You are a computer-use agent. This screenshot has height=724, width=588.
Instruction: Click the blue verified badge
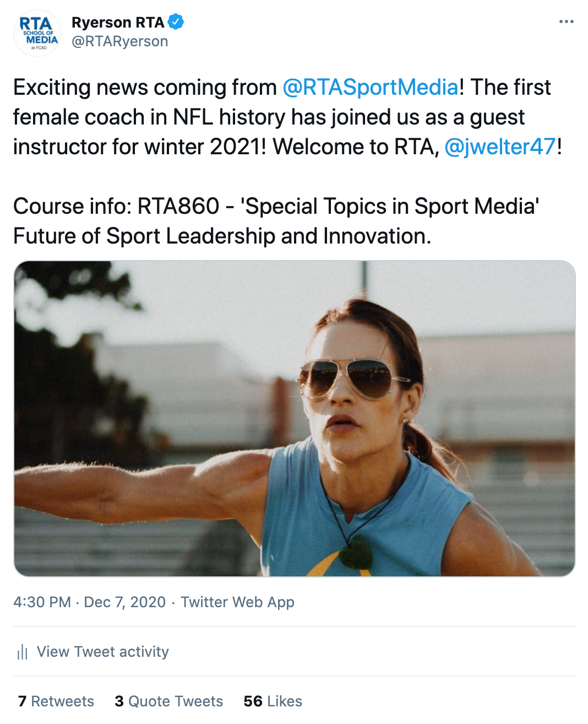[x=176, y=22]
